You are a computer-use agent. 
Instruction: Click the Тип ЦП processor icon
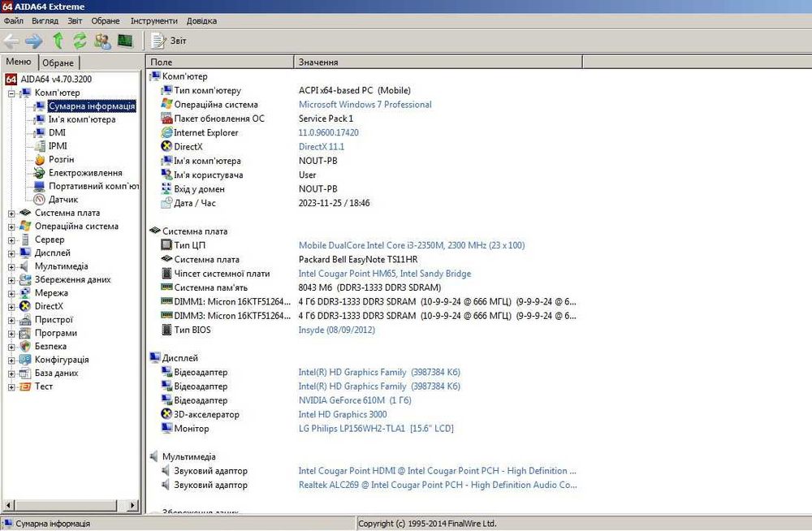pyautogui.click(x=166, y=245)
